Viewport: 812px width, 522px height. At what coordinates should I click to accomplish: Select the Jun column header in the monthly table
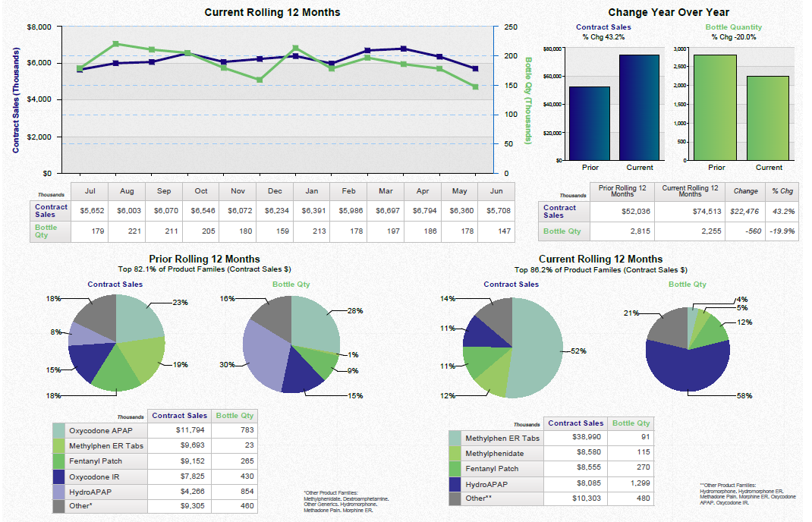pyautogui.click(x=496, y=191)
